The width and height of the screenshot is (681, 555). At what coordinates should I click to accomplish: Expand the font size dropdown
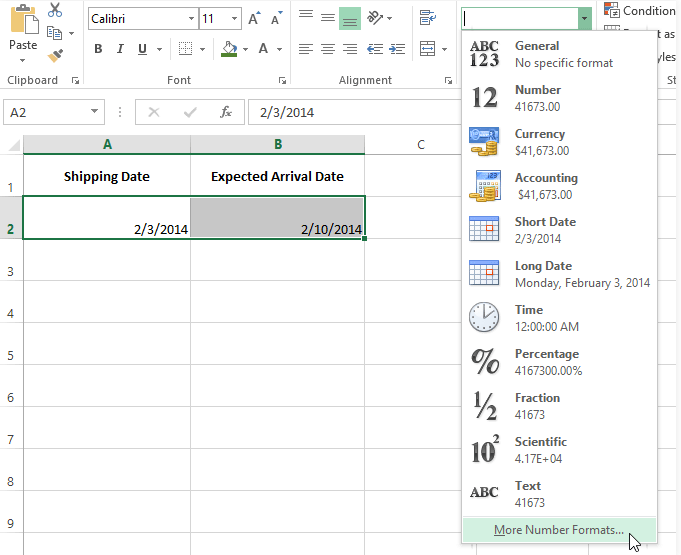point(234,19)
